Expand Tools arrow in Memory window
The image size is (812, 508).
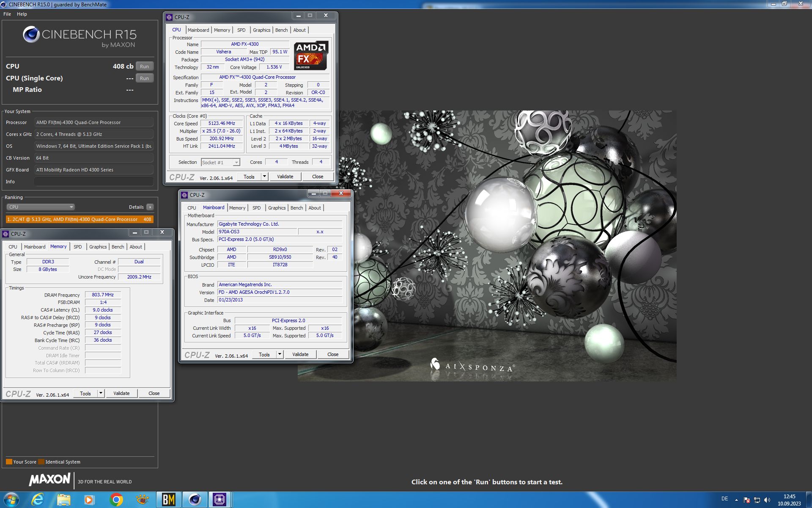coord(101,393)
